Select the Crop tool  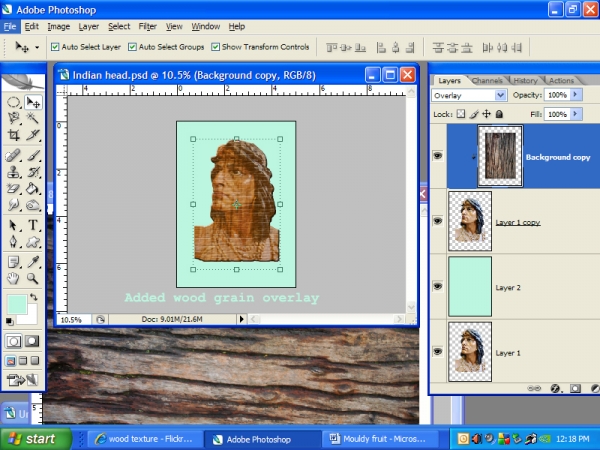pyautogui.click(x=14, y=135)
